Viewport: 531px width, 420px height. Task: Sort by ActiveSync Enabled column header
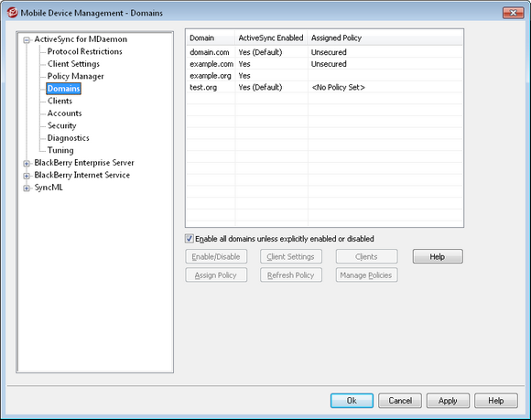pos(271,38)
